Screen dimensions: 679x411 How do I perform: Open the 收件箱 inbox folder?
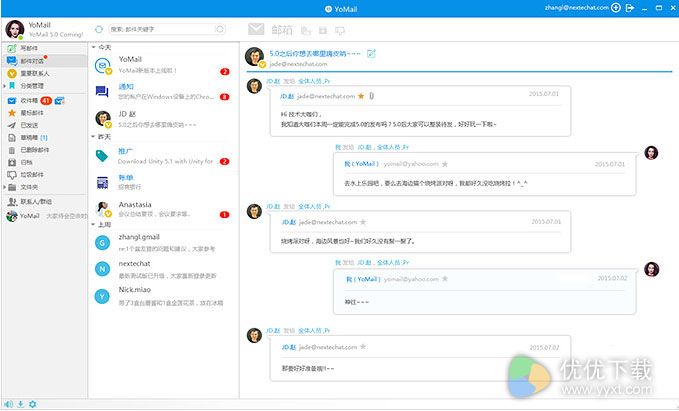(x=29, y=100)
